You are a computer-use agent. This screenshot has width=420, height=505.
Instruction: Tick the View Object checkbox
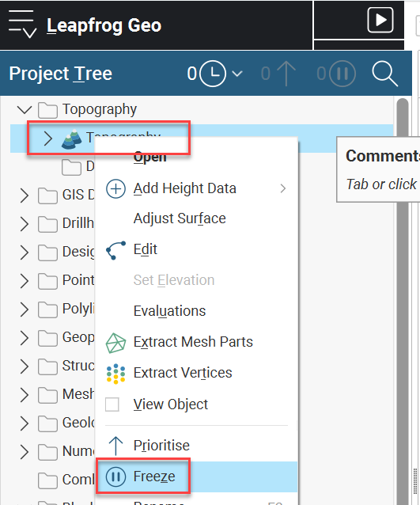coord(112,404)
